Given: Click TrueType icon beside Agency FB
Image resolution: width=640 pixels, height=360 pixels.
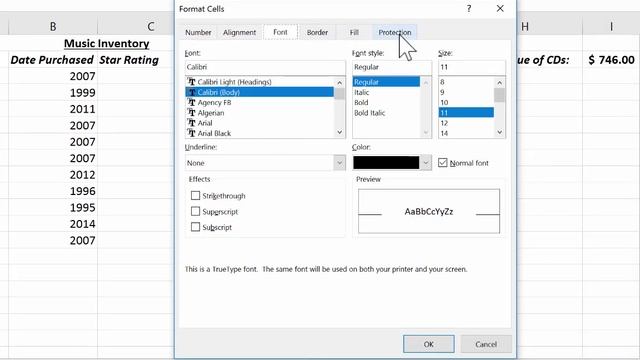Looking at the screenshot, I should tap(191, 102).
